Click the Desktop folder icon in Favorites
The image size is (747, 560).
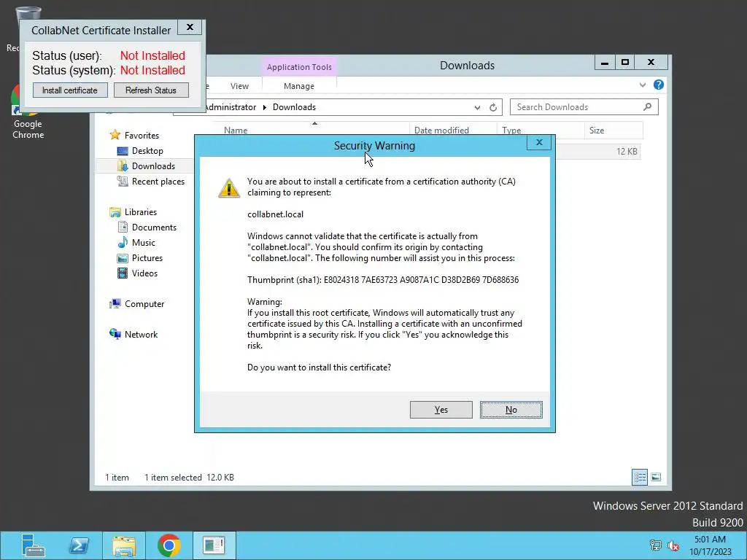[123, 151]
